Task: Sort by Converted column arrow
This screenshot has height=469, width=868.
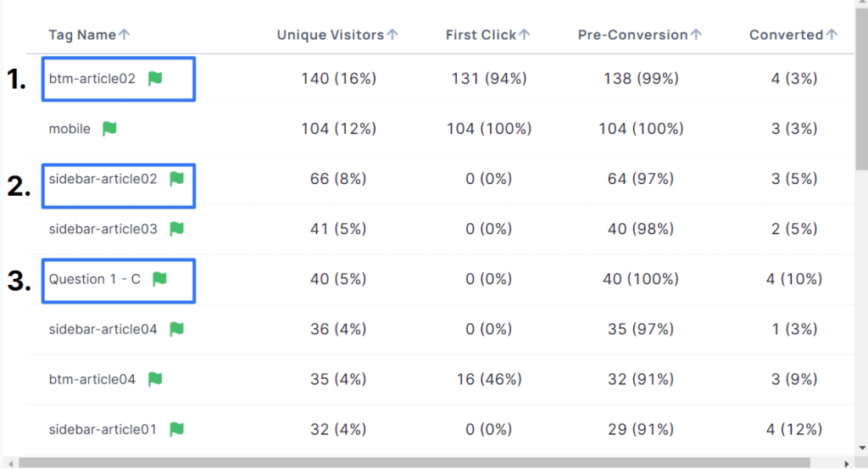Action: click(x=832, y=35)
